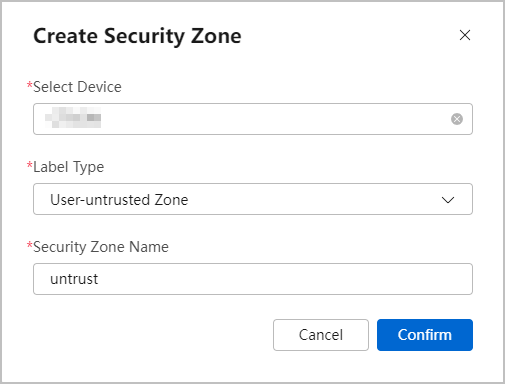Place cursor in the untrust text
The height and width of the screenshot is (384, 505).
[x=74, y=279]
